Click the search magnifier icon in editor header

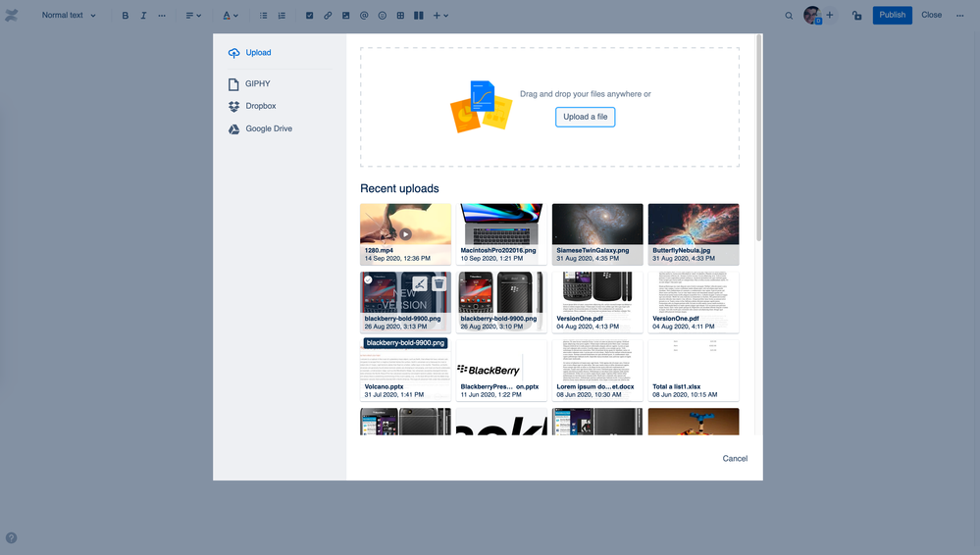789,16
